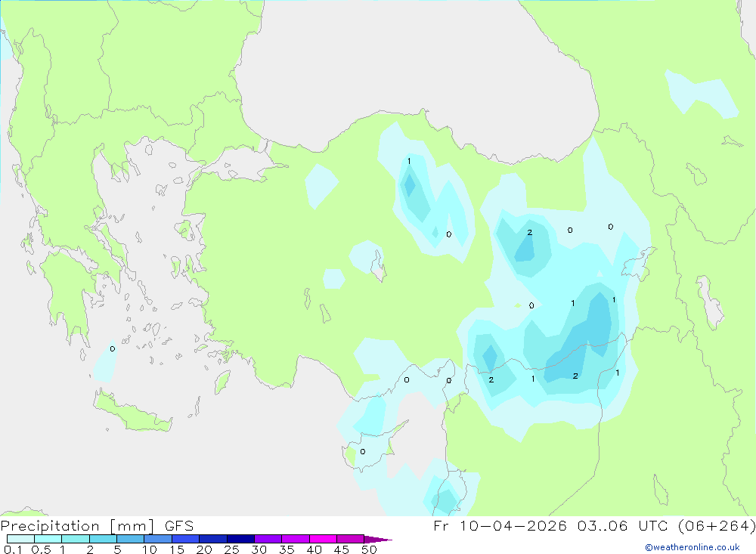This screenshot has height=554, width=756.
Task: Click the "20" legend scale label
Action: tap(204, 549)
